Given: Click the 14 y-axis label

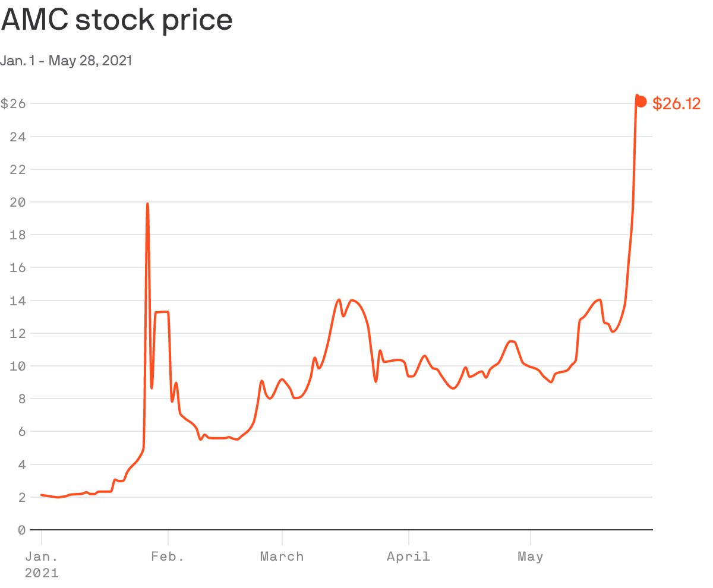Looking at the screenshot, I should (18, 301).
